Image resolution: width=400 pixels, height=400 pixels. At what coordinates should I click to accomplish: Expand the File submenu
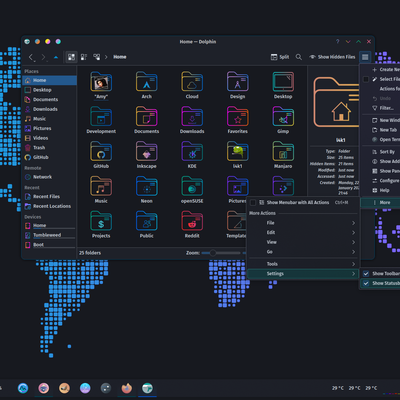(x=303, y=223)
